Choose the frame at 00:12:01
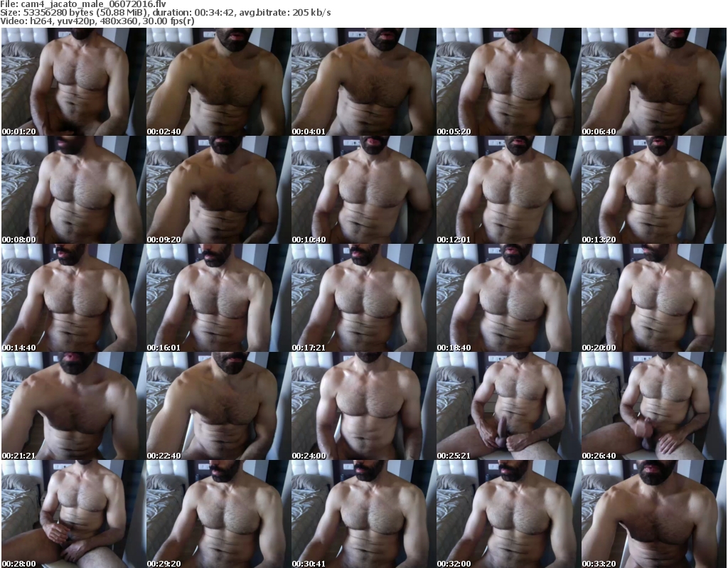 point(508,190)
